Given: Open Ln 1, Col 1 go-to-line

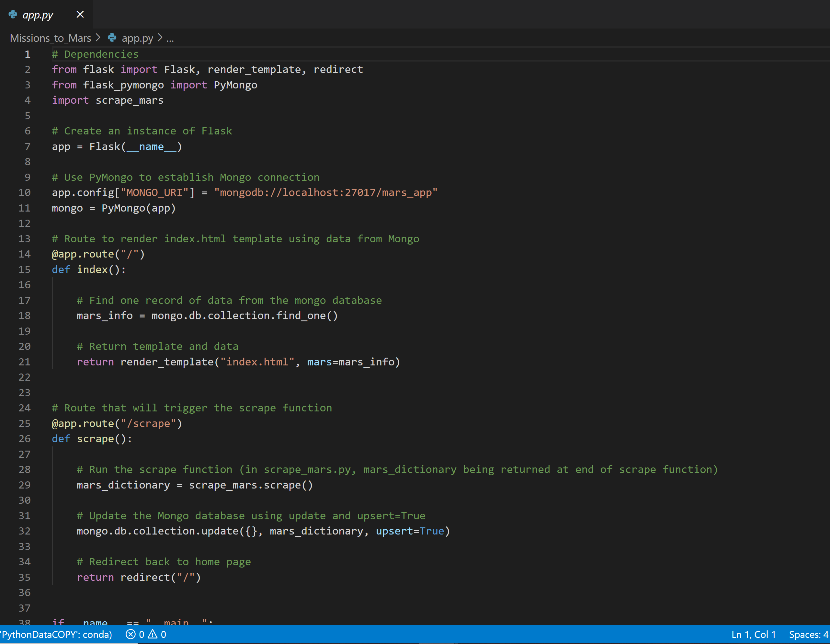Looking at the screenshot, I should click(x=753, y=635).
